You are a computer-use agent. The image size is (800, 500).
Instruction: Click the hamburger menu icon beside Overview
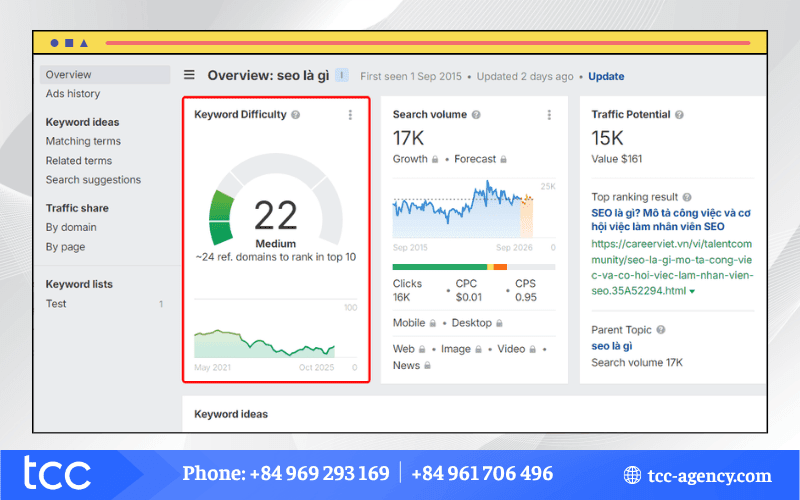190,75
